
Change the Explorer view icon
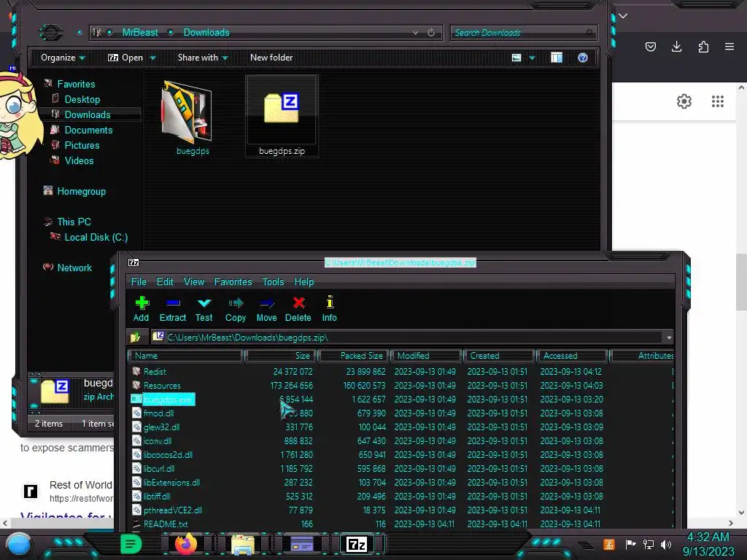click(x=516, y=58)
